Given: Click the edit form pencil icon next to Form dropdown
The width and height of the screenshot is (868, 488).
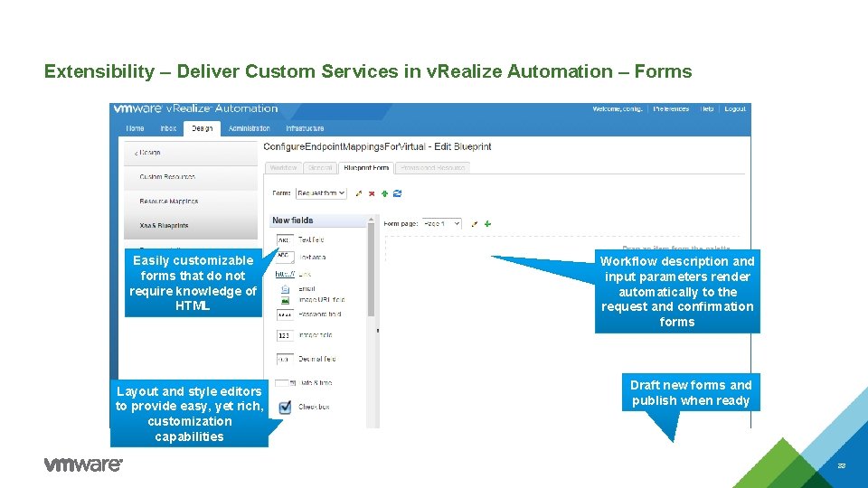Looking at the screenshot, I should [x=359, y=193].
